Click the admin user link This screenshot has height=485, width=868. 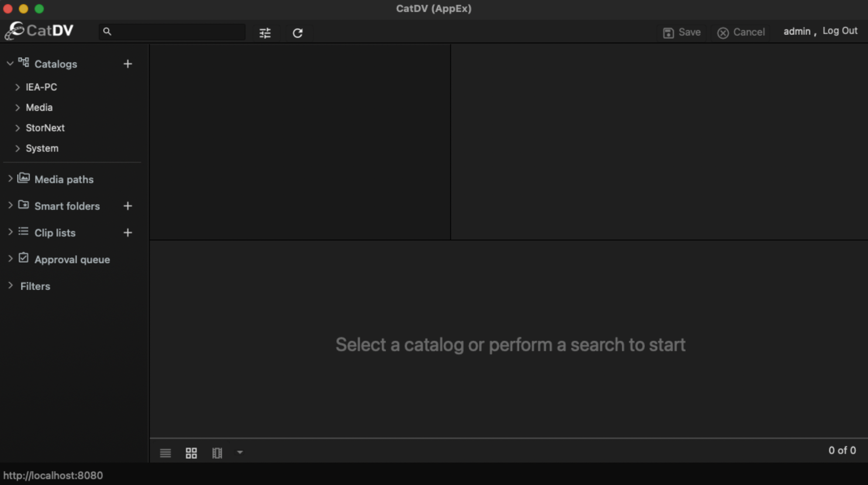pyautogui.click(x=797, y=31)
